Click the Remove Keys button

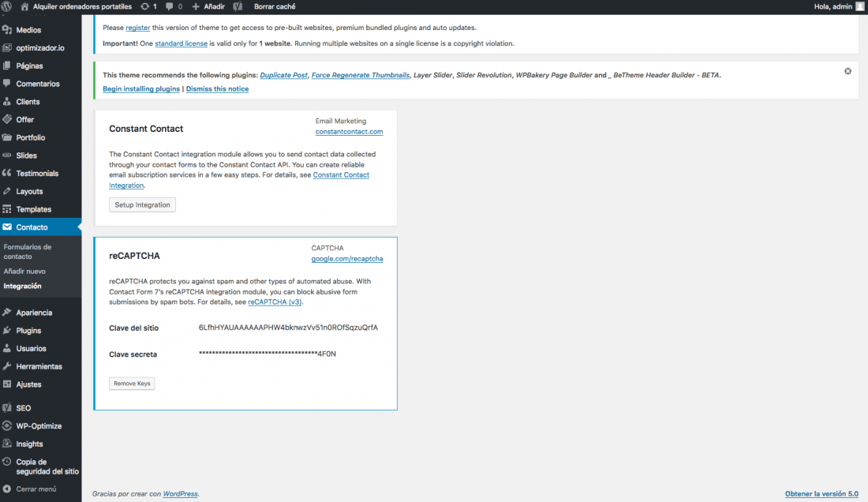click(x=132, y=383)
